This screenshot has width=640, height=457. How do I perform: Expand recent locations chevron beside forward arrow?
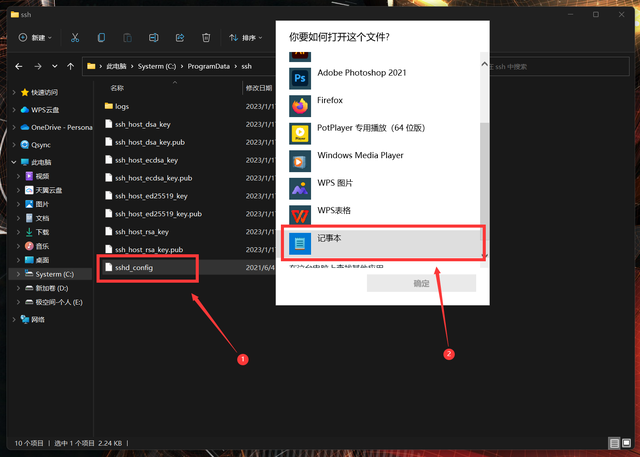pos(54,66)
